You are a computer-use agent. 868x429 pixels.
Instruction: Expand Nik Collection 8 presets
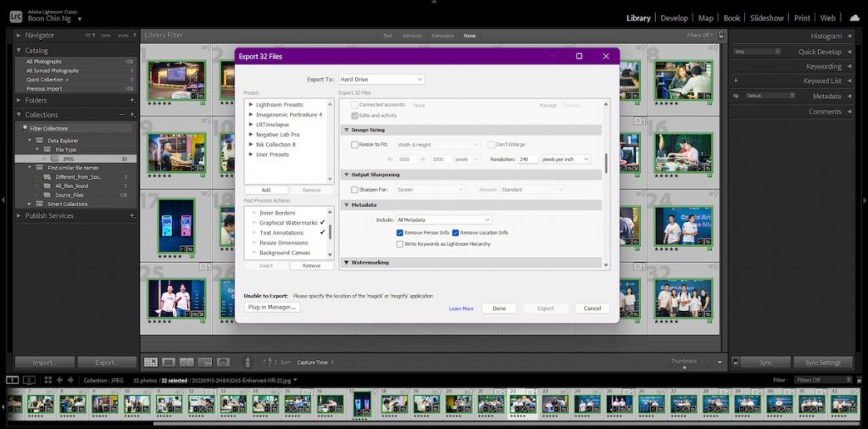[x=251, y=144]
